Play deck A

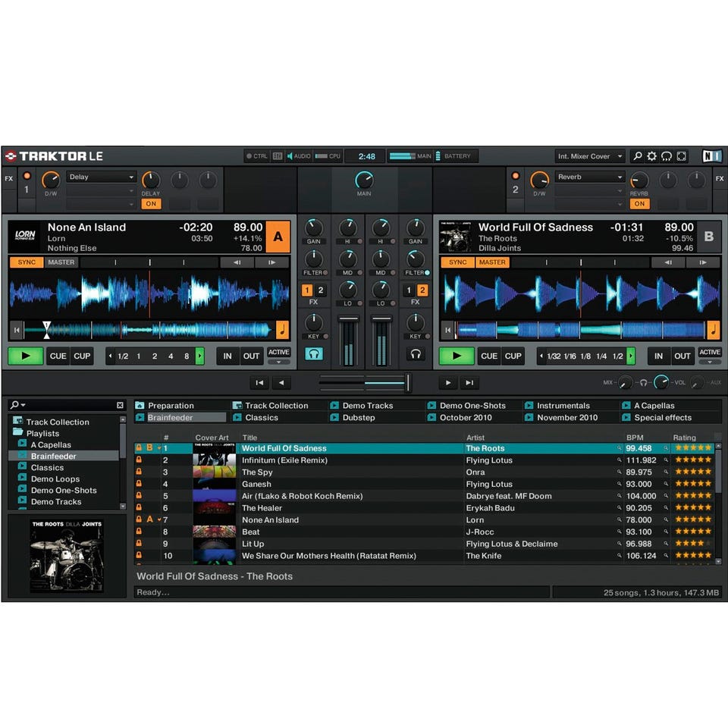click(26, 356)
